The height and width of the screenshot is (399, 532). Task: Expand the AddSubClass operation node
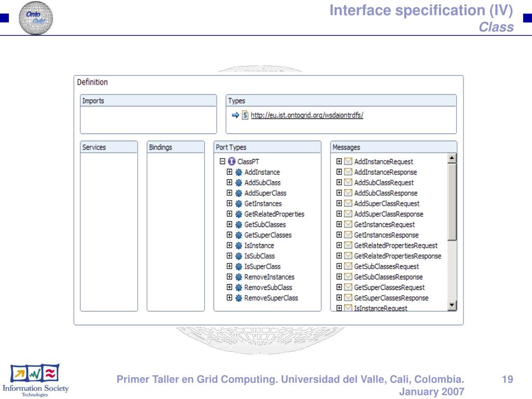point(229,182)
